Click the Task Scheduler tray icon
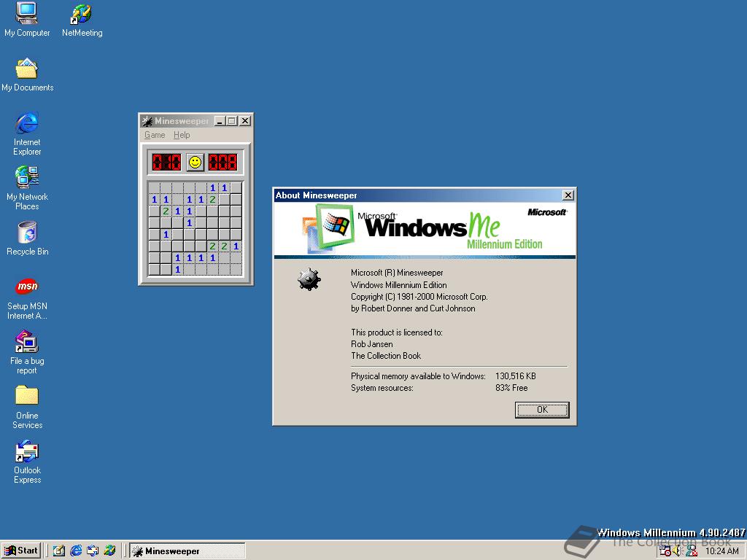747x560 pixels. pos(665,551)
